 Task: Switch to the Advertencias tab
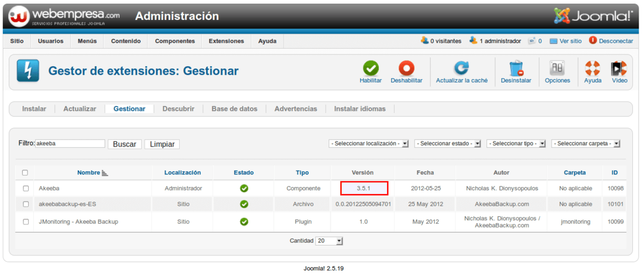click(296, 109)
